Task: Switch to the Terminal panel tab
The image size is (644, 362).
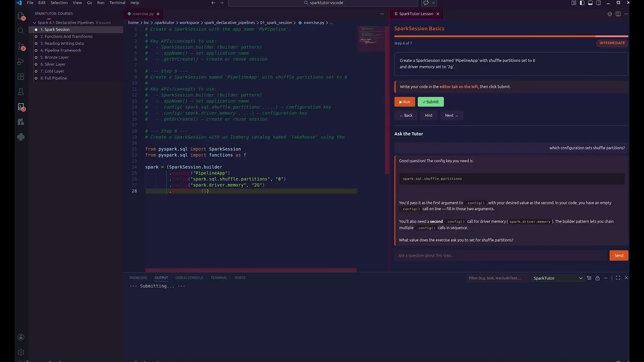Action: point(218,278)
